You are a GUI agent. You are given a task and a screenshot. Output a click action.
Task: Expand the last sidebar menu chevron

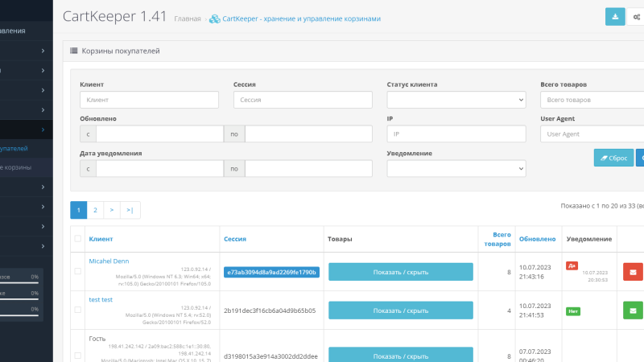tap(43, 246)
